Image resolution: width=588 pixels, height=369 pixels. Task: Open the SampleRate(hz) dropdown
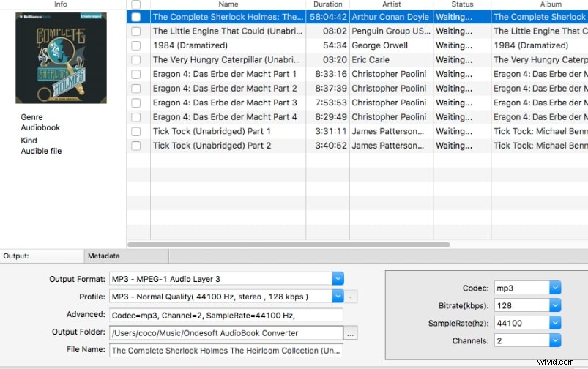555,323
